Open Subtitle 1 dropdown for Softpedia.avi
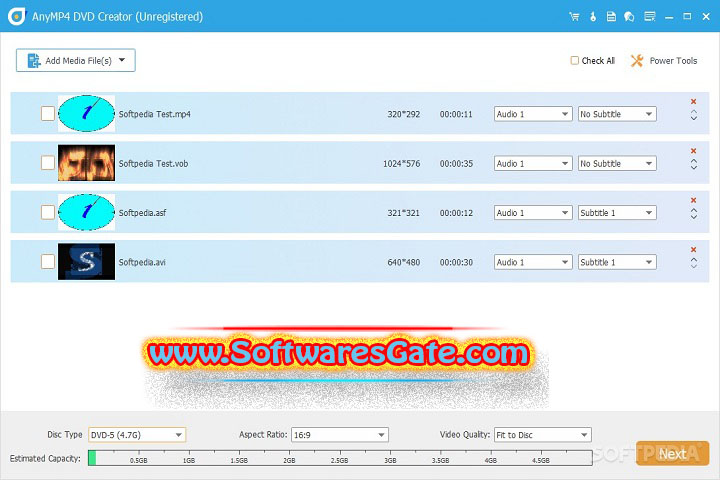The width and height of the screenshot is (720, 480). pos(617,262)
